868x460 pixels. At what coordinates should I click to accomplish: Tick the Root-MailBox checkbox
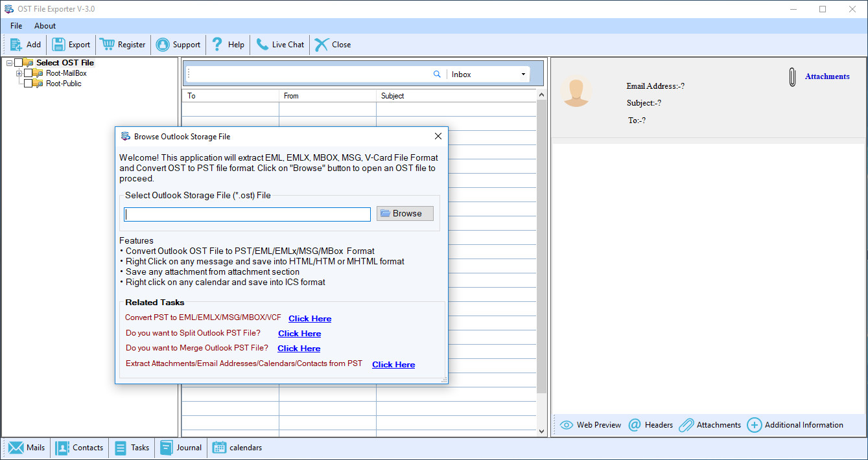(28, 73)
